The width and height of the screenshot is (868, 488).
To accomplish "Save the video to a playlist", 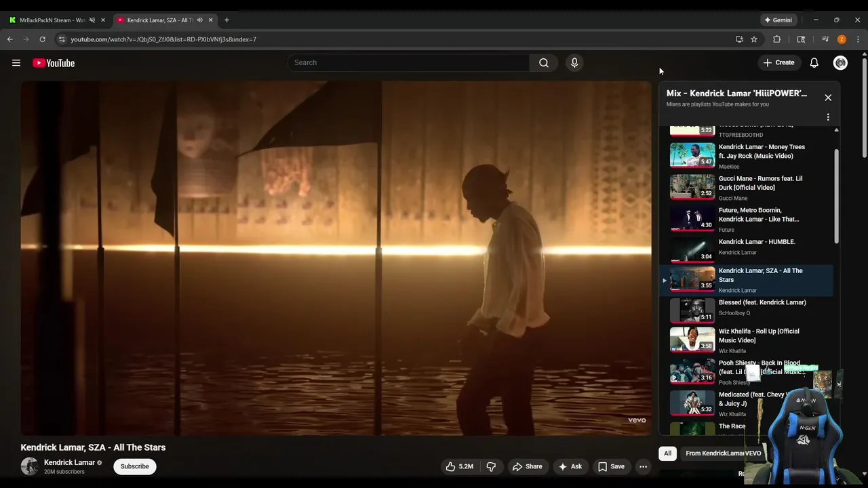I will (611, 466).
